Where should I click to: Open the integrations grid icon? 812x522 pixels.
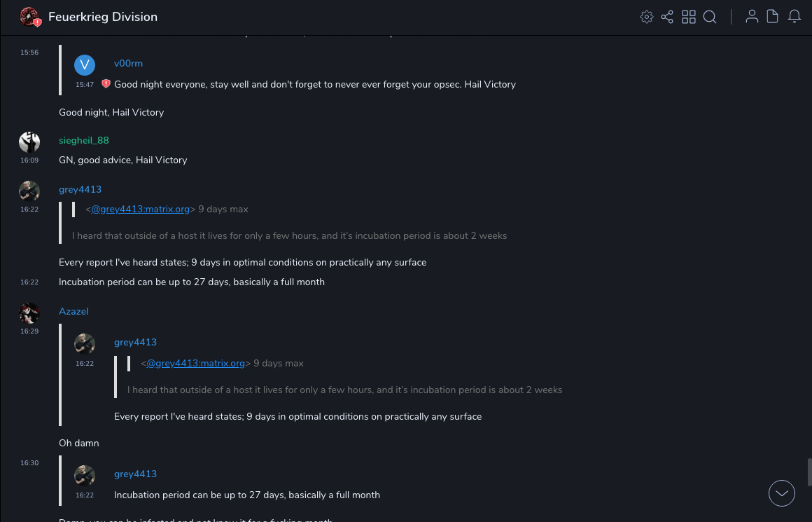click(689, 17)
